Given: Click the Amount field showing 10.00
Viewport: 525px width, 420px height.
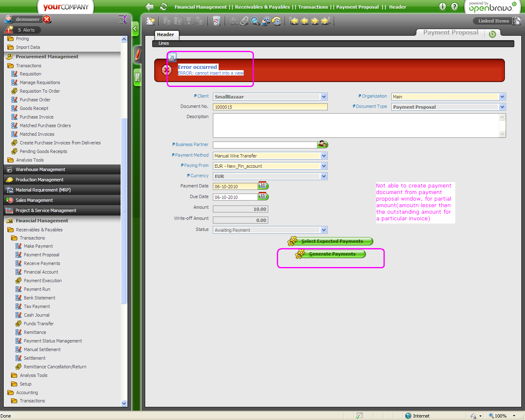Looking at the screenshot, I should 240,209.
